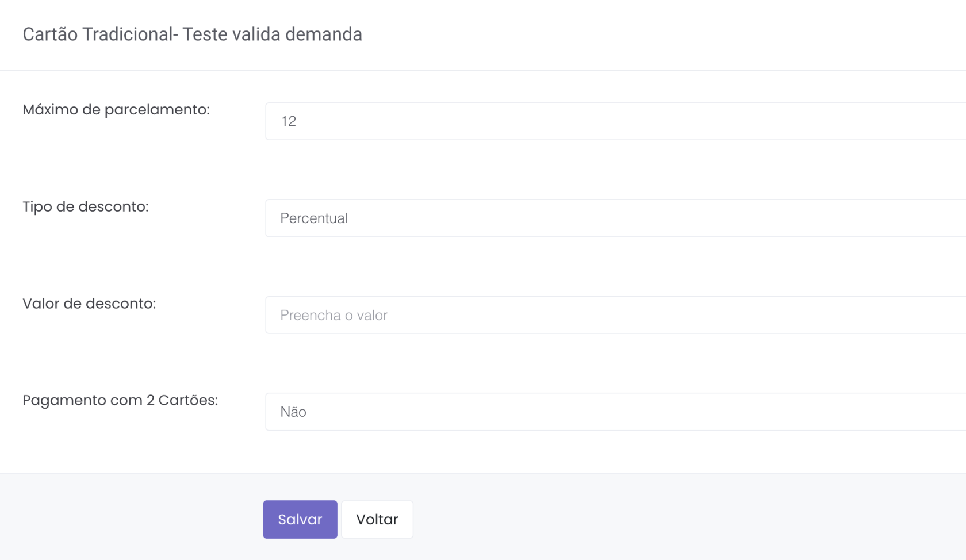Open the Tipo de desconto dropdown
This screenshot has height=560, width=966.
(615, 218)
